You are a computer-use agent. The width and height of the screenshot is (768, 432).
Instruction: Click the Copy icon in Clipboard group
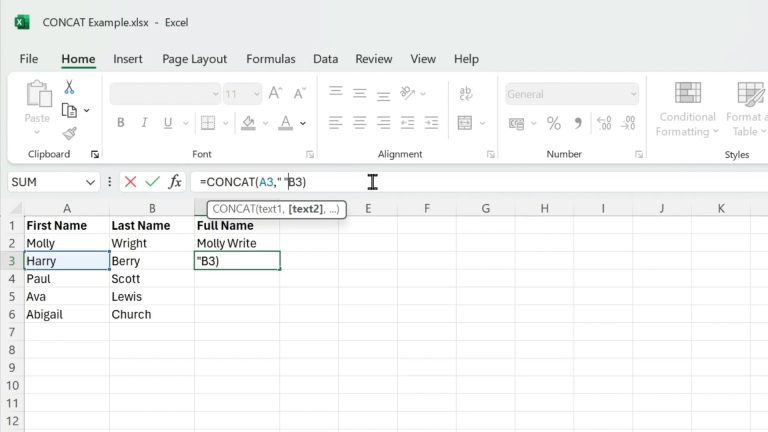click(69, 111)
